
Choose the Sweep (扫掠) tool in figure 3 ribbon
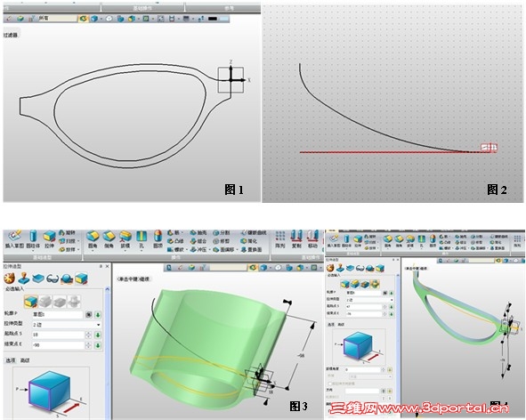point(67,241)
